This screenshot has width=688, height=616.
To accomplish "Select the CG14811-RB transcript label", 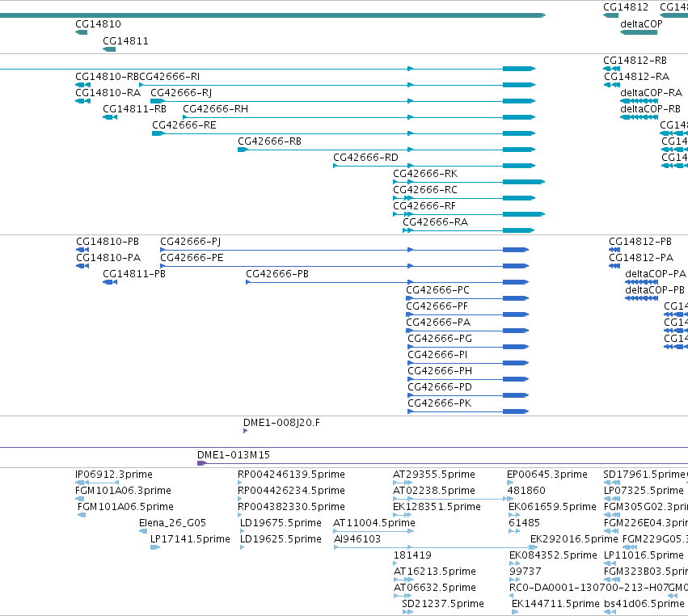I will pyautogui.click(x=134, y=109).
